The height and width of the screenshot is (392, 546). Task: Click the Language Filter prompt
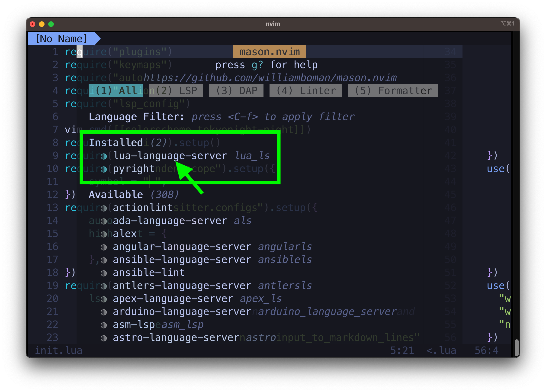click(222, 117)
